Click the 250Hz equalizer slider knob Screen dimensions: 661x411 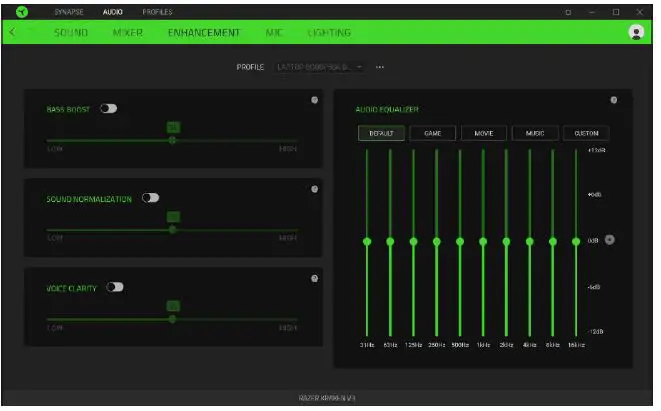coord(437,242)
